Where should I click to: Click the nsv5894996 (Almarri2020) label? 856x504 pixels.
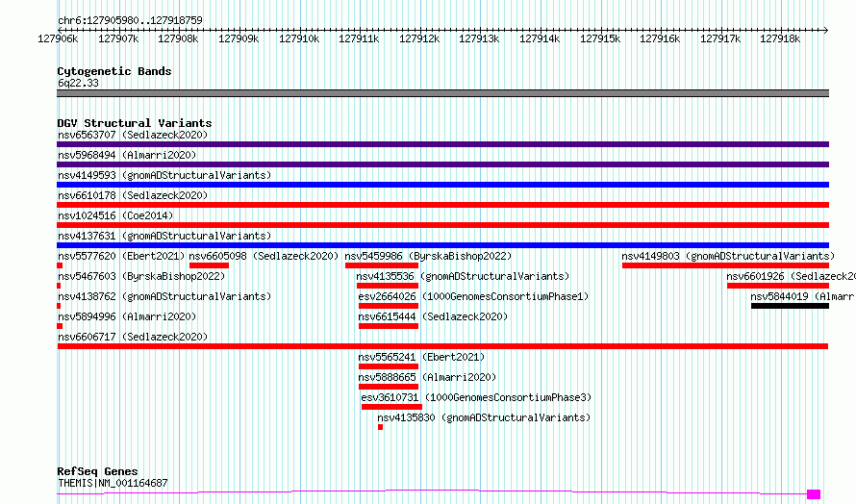click(127, 316)
